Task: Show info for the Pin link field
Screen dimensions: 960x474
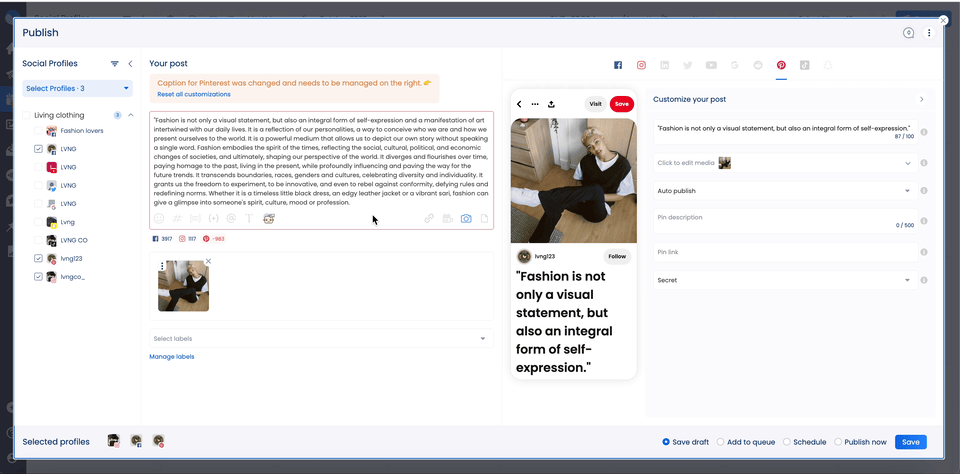Action: pos(924,252)
